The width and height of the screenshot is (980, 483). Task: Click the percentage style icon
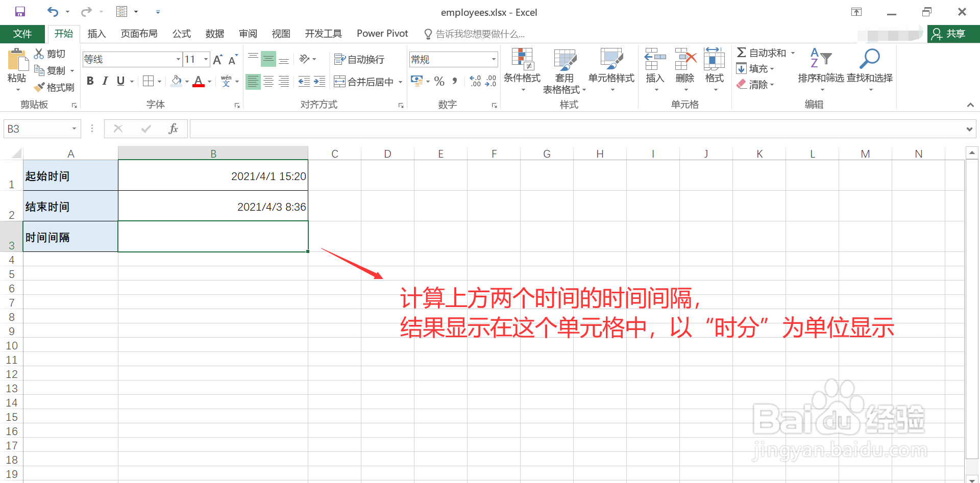click(438, 81)
